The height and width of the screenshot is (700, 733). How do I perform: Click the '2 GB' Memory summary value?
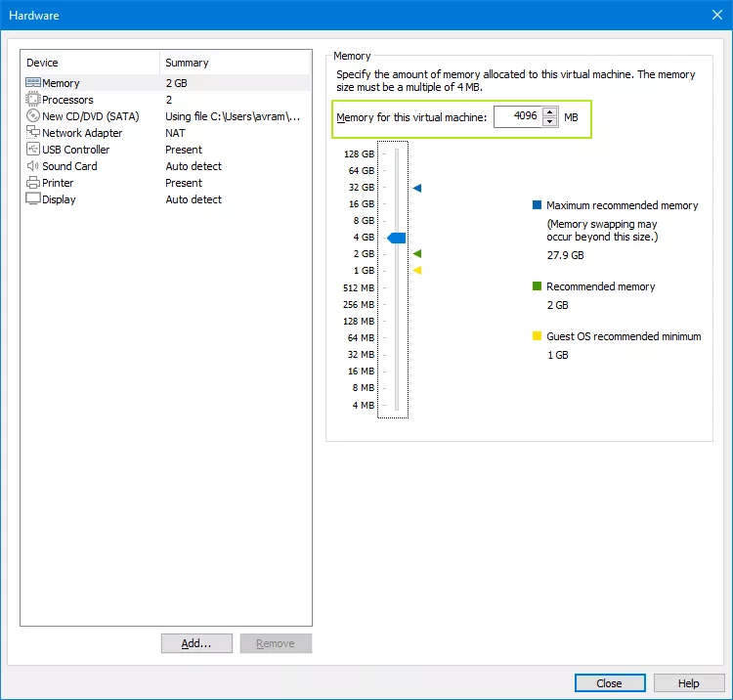click(x=176, y=83)
